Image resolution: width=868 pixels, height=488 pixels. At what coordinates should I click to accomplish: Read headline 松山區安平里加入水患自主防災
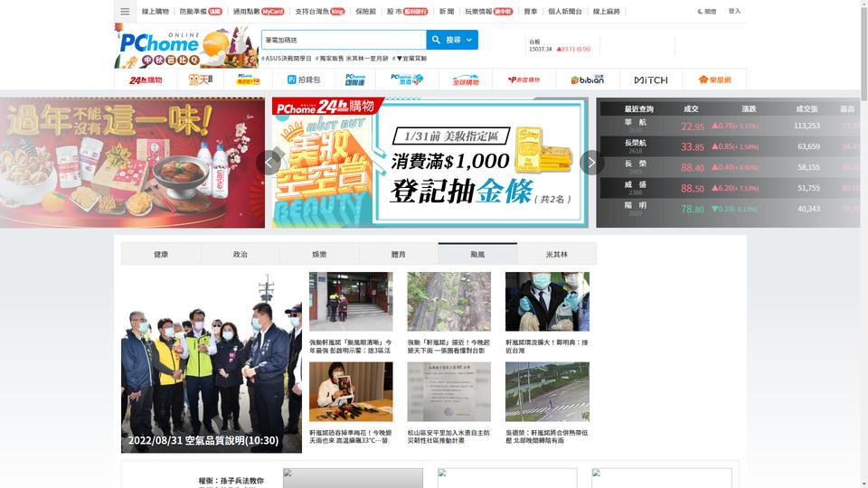point(449,436)
